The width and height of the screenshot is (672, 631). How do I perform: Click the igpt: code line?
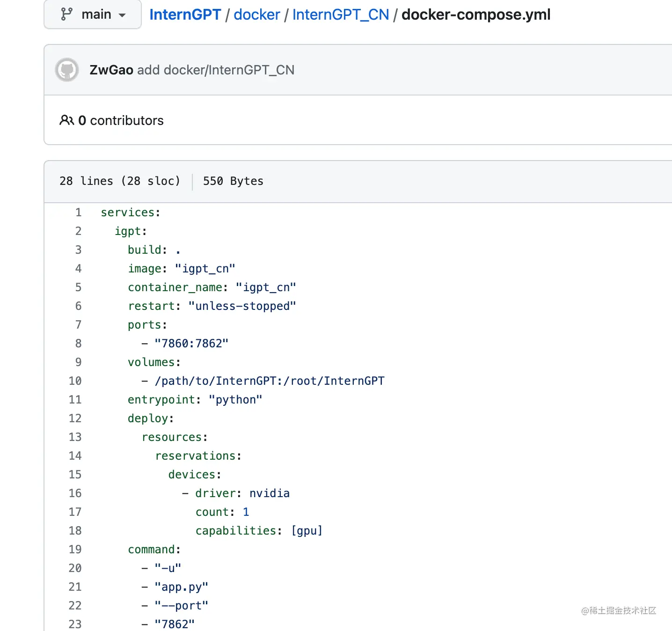click(x=131, y=231)
